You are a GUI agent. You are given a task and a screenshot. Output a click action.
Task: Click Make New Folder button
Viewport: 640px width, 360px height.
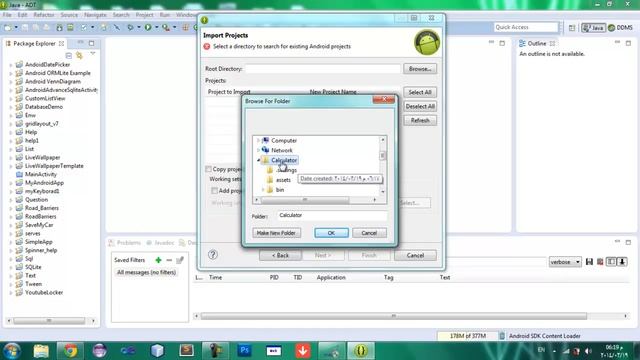(x=276, y=233)
